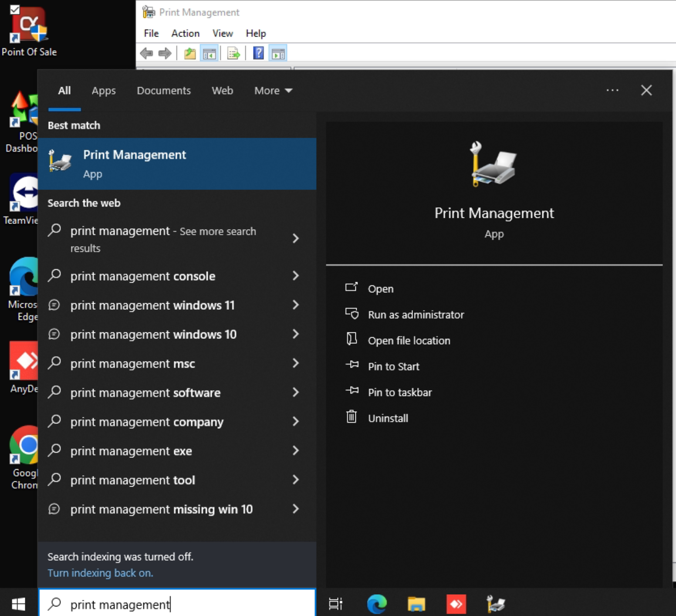This screenshot has width=676, height=616.
Task: Expand arrow for 'print management exe'
Action: click(x=296, y=450)
